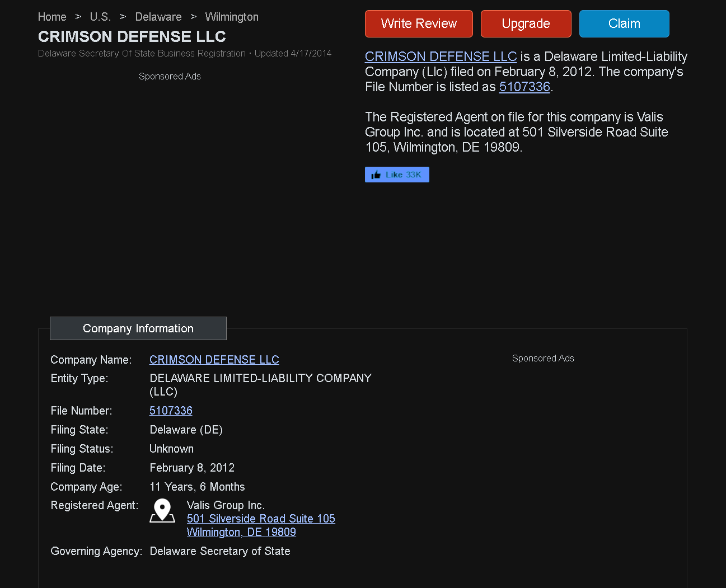Select the Company Information tab
The height and width of the screenshot is (588, 726).
pos(138,328)
